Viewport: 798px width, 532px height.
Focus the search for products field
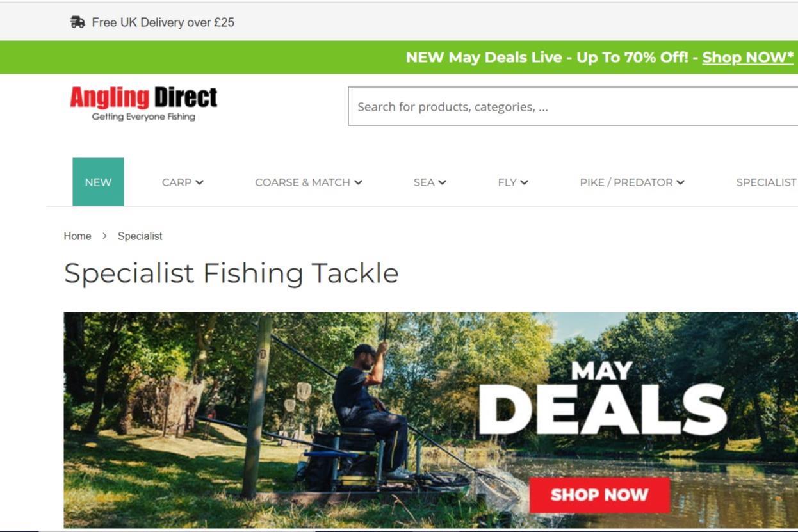tap(573, 106)
